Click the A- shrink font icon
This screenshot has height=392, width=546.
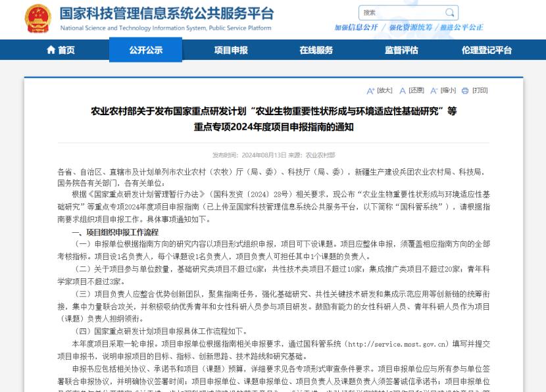[434, 91]
